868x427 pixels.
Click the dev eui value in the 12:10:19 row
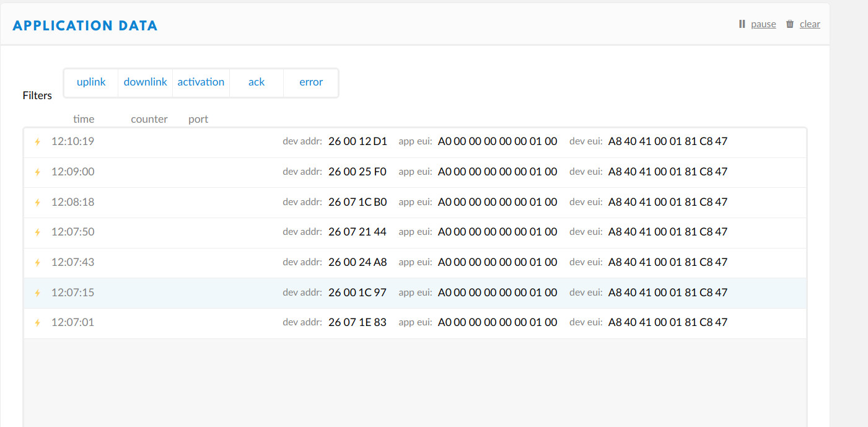tap(668, 141)
